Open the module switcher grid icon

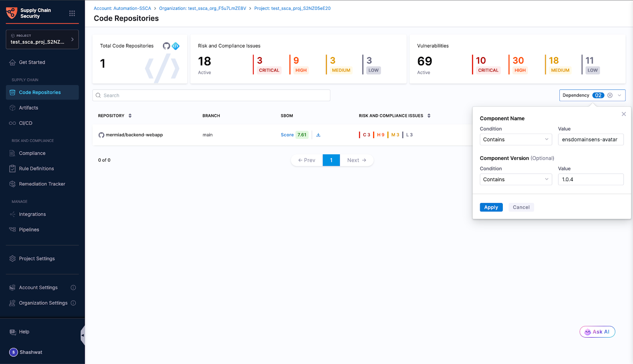pos(72,13)
